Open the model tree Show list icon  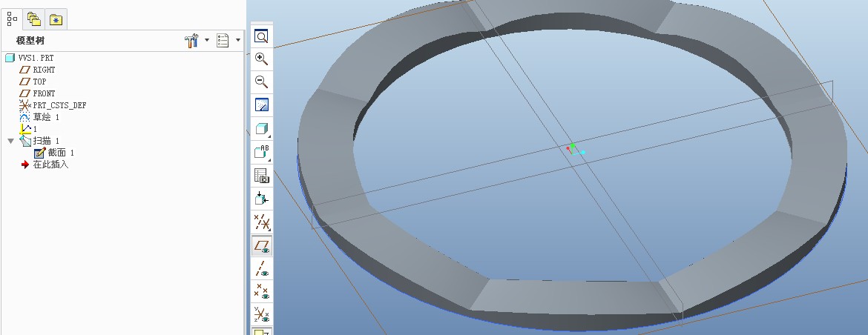[x=223, y=40]
